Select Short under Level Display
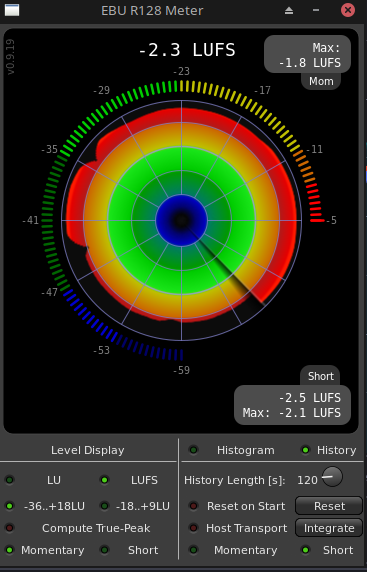Image resolution: width=367 pixels, height=572 pixels. point(130,550)
